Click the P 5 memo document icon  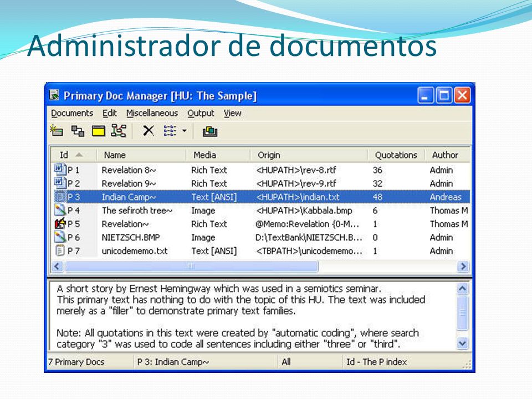point(60,223)
